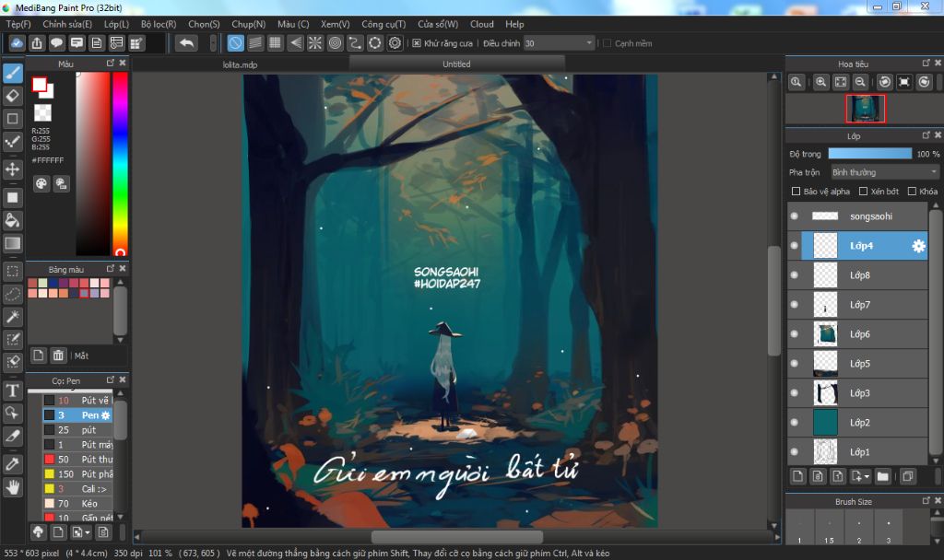
Task: Choose Pút vẽ brush size 10
Action: click(x=77, y=400)
